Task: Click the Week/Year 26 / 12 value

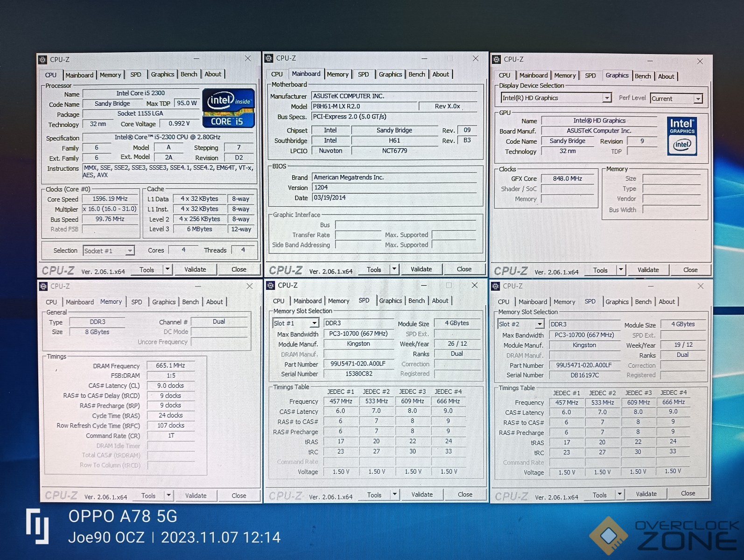Action: tap(457, 343)
